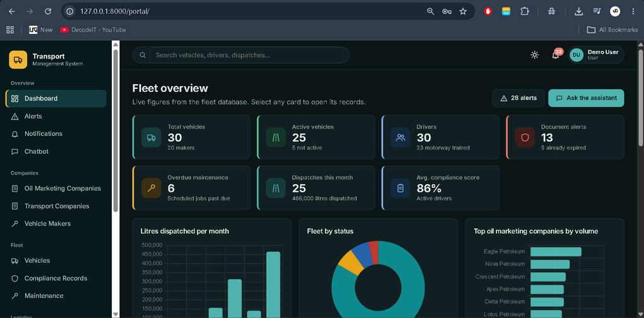644x318 pixels.
Task: Click the tallest bar in Litres dispatched chart
Action: point(273,285)
